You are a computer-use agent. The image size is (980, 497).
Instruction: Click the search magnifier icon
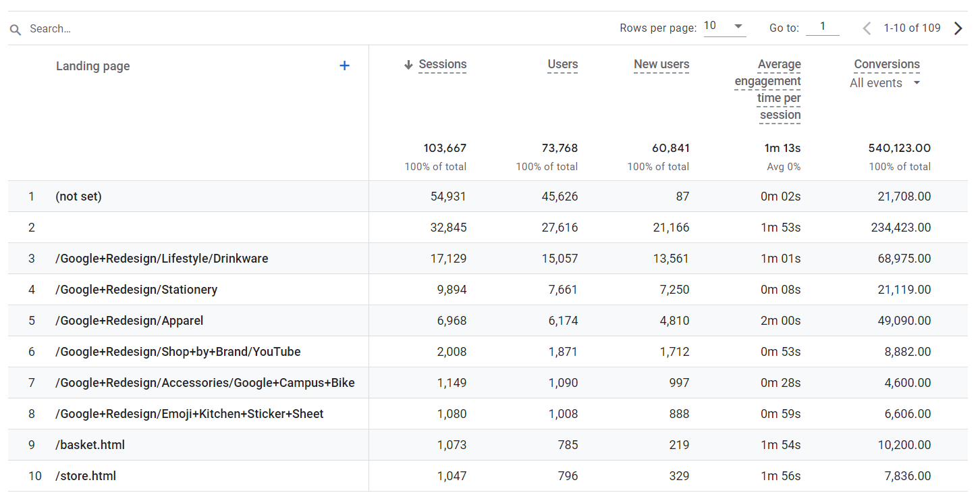point(16,30)
